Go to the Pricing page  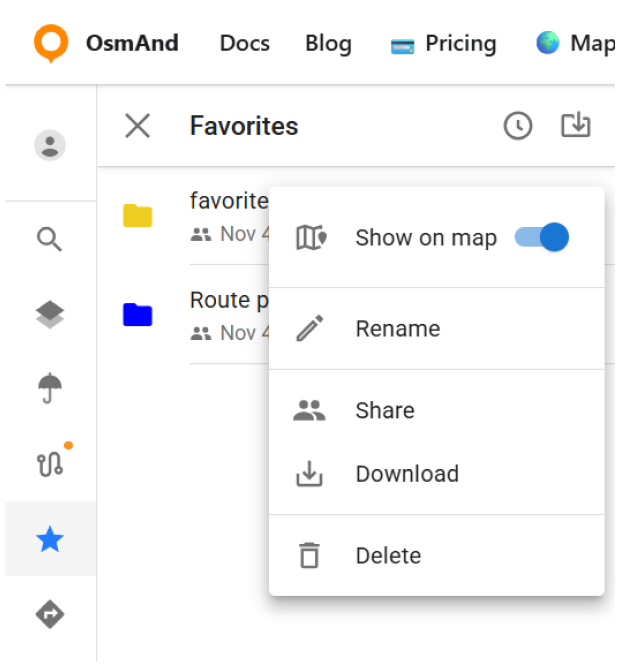pos(444,44)
